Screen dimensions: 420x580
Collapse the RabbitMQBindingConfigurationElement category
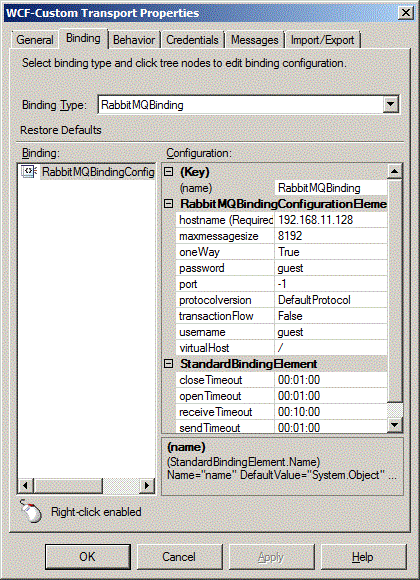click(169, 204)
